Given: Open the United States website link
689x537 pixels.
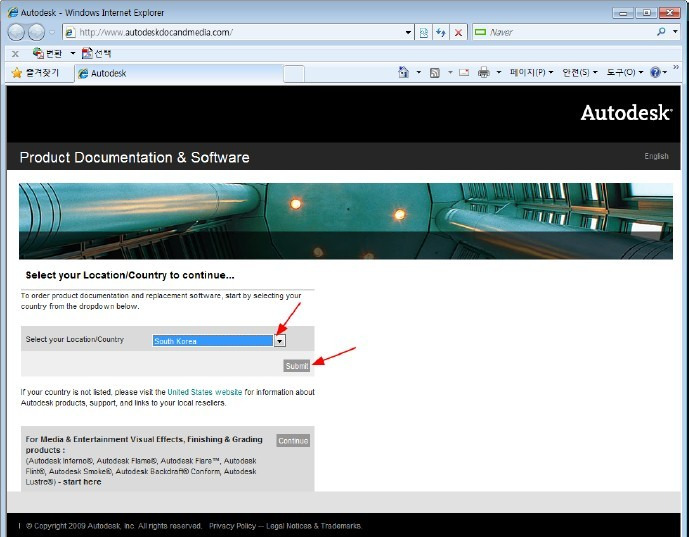Looking at the screenshot, I should click(x=204, y=392).
